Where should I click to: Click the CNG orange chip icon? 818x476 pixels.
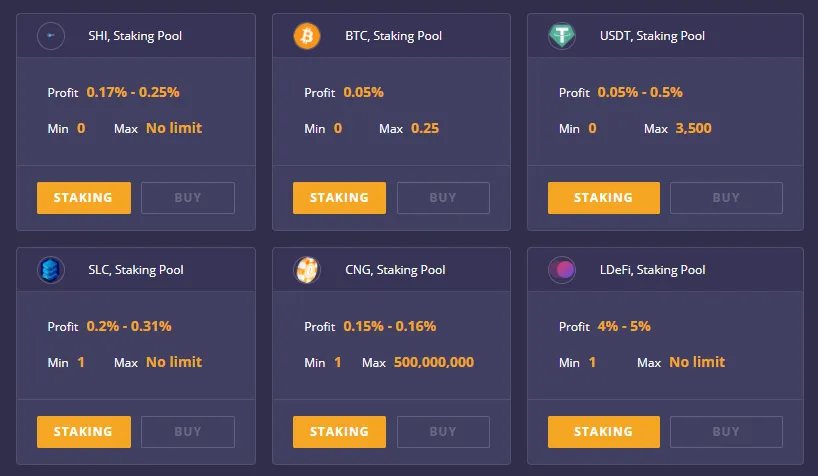tap(307, 270)
